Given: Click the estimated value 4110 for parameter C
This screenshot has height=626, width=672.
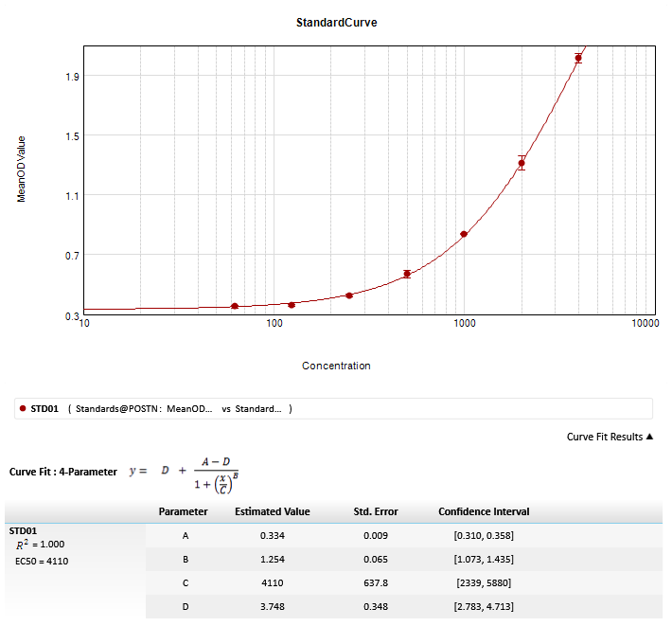Looking at the screenshot, I should [272, 582].
